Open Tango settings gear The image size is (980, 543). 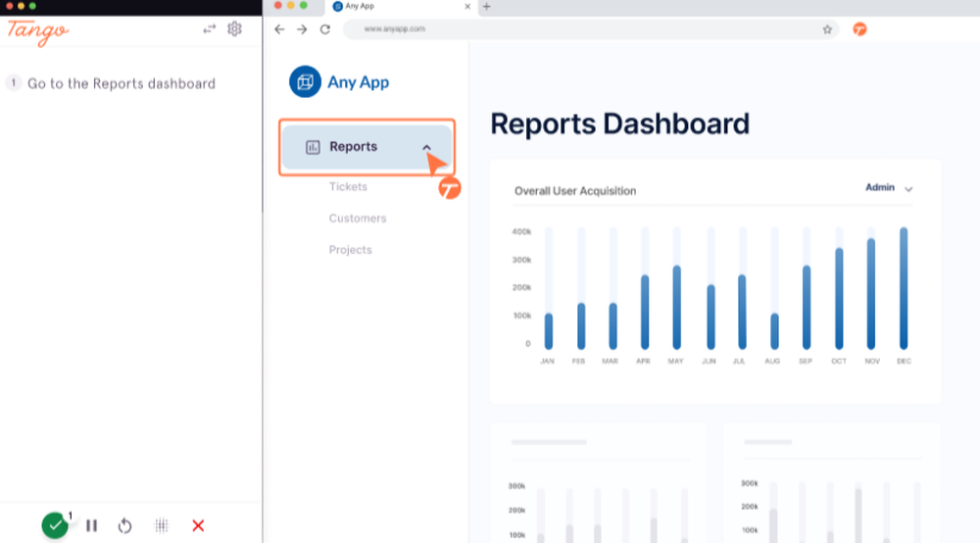tap(234, 28)
